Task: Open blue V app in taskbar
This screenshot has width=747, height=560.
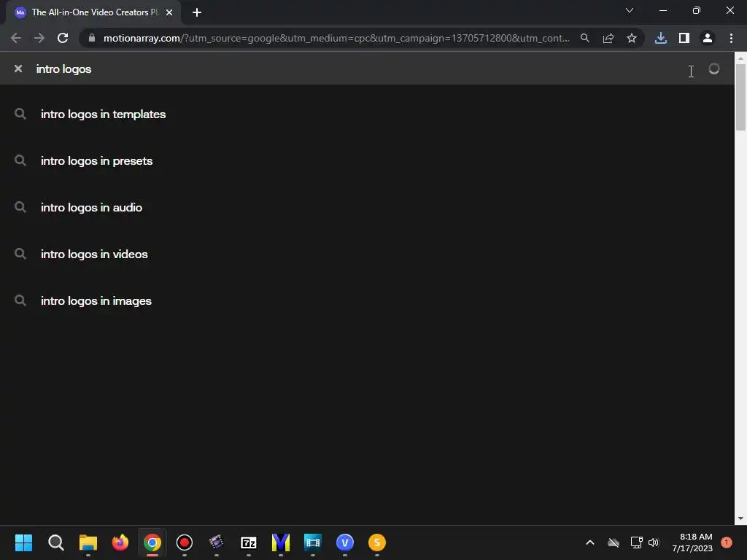Action: (345, 542)
